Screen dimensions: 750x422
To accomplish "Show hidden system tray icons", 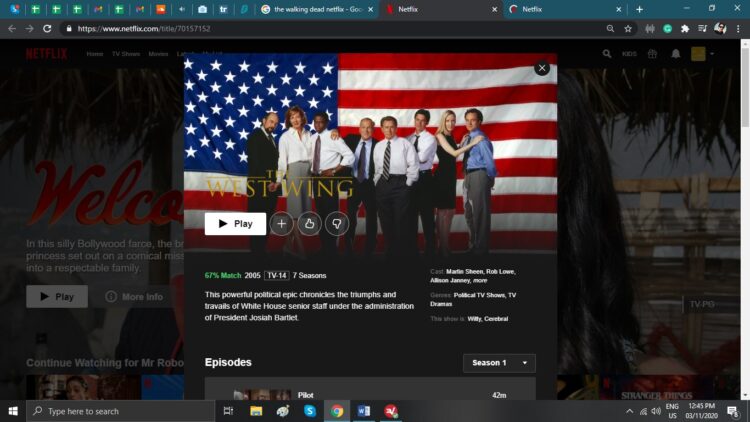I will [629, 411].
